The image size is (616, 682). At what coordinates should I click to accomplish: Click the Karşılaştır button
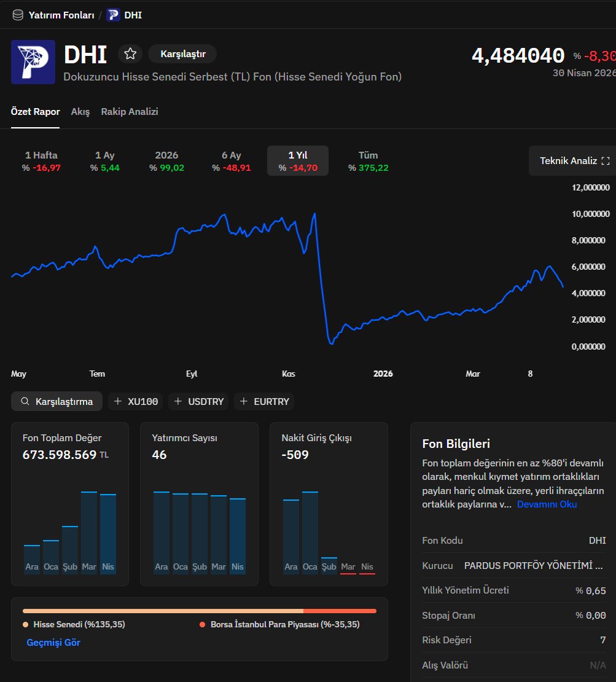tap(182, 54)
